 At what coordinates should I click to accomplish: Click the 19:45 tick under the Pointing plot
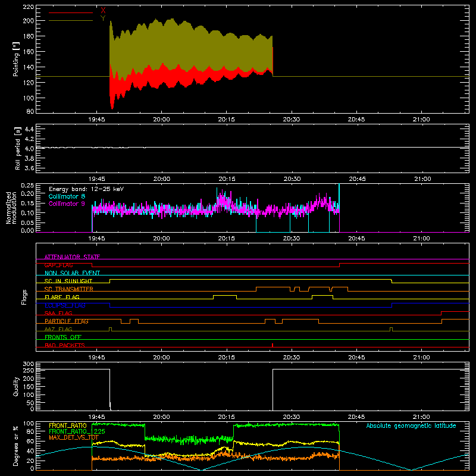(x=96, y=120)
